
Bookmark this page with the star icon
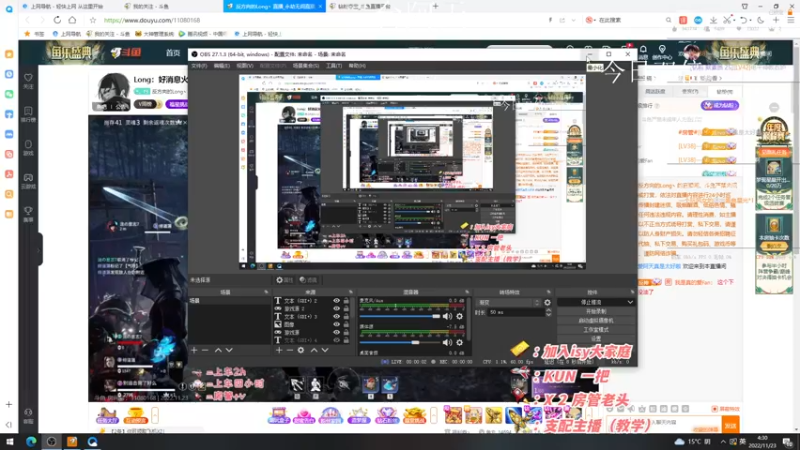pyautogui.click(x=92, y=20)
